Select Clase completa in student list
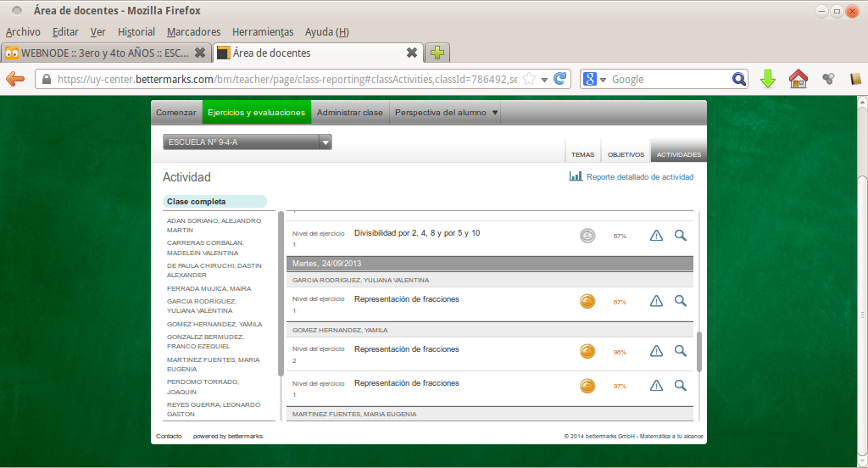The image size is (868, 468). 214,202
